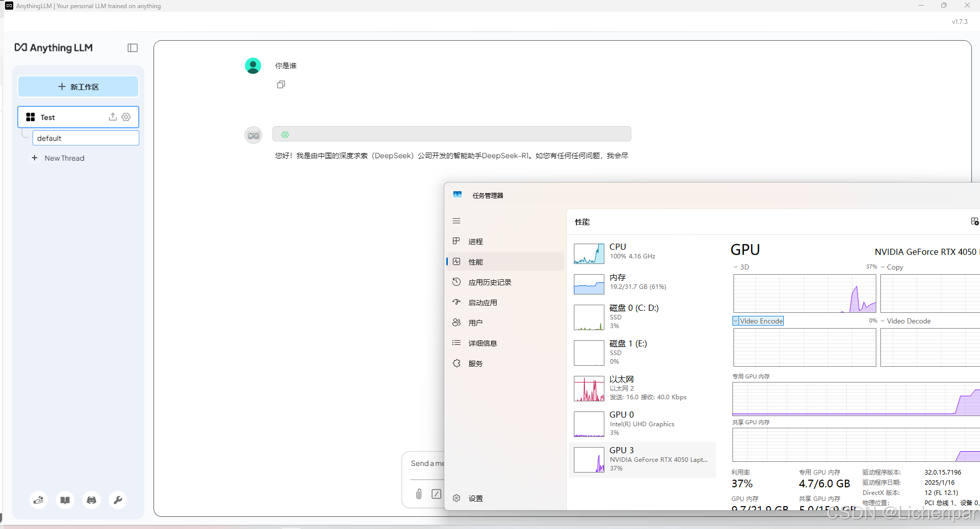Click the paperclip attach file icon
Image resolution: width=980 pixels, height=529 pixels.
[419, 493]
